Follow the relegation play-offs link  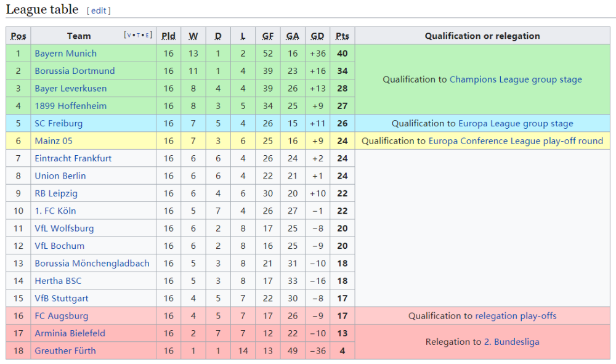[516, 316]
